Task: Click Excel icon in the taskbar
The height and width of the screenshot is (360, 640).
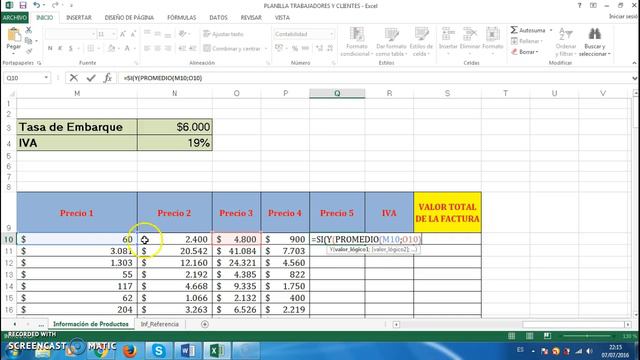Action: (217, 351)
